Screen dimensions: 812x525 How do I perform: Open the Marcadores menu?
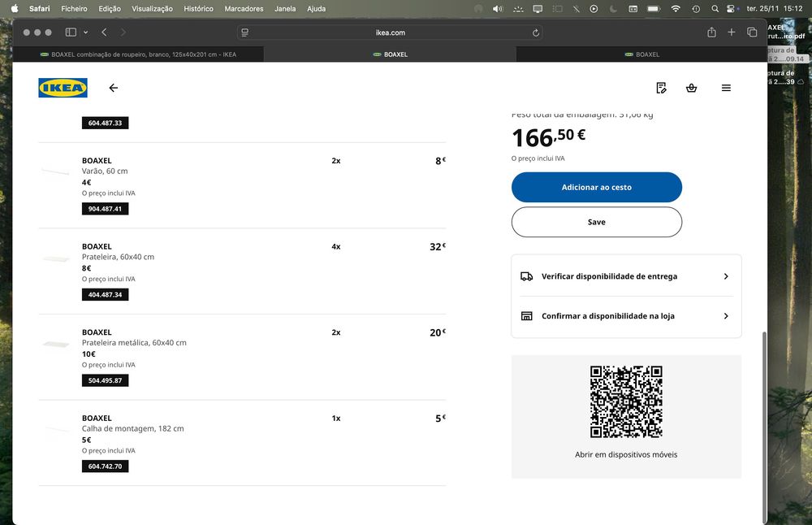pos(244,9)
